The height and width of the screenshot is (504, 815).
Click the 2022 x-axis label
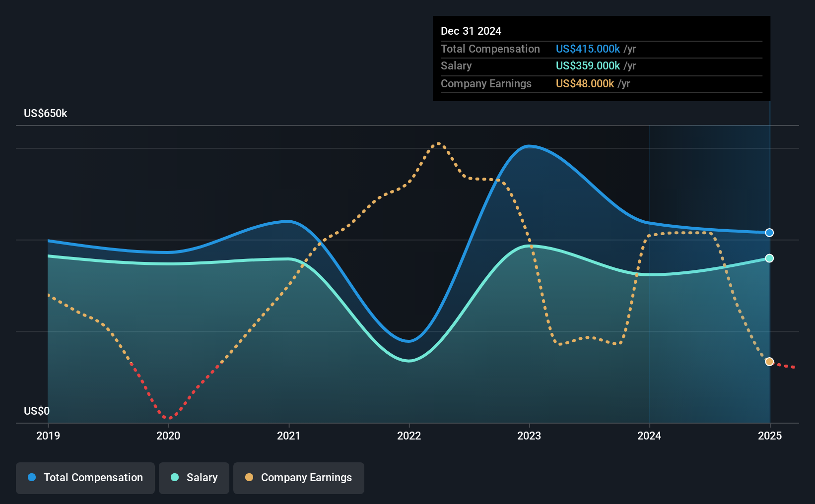409,436
